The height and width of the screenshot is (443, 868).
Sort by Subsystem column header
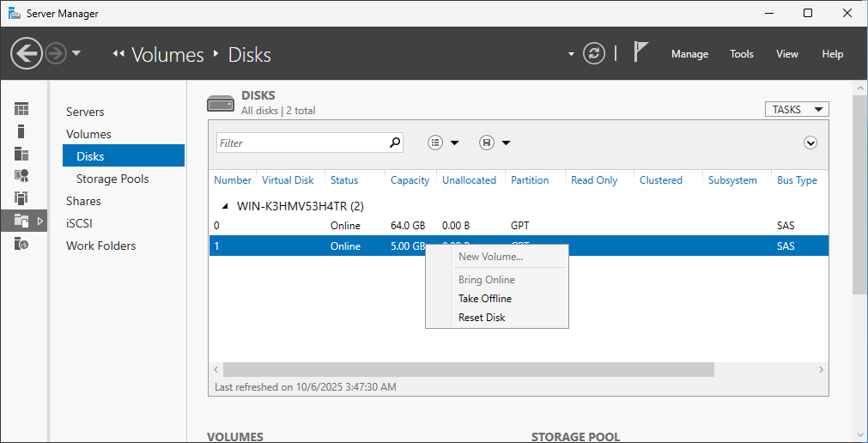(732, 180)
